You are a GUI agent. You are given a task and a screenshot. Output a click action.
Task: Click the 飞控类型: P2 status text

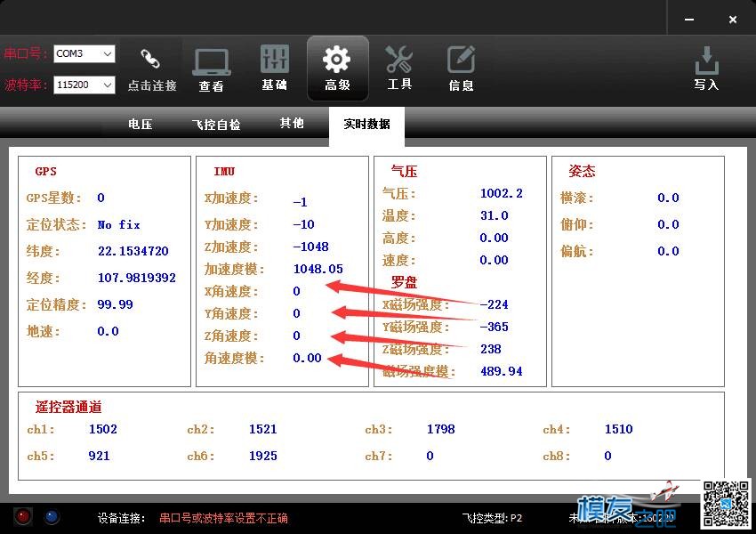click(x=492, y=518)
